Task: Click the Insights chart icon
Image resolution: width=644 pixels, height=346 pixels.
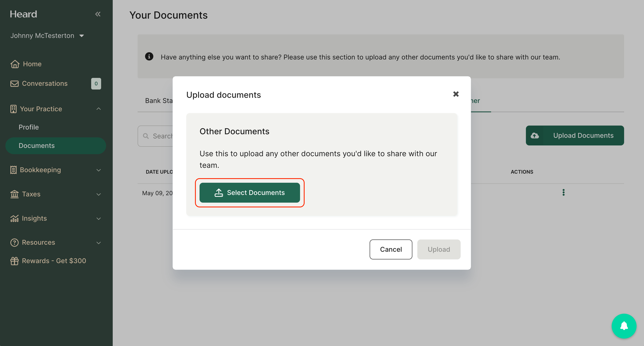Action: tap(15, 218)
